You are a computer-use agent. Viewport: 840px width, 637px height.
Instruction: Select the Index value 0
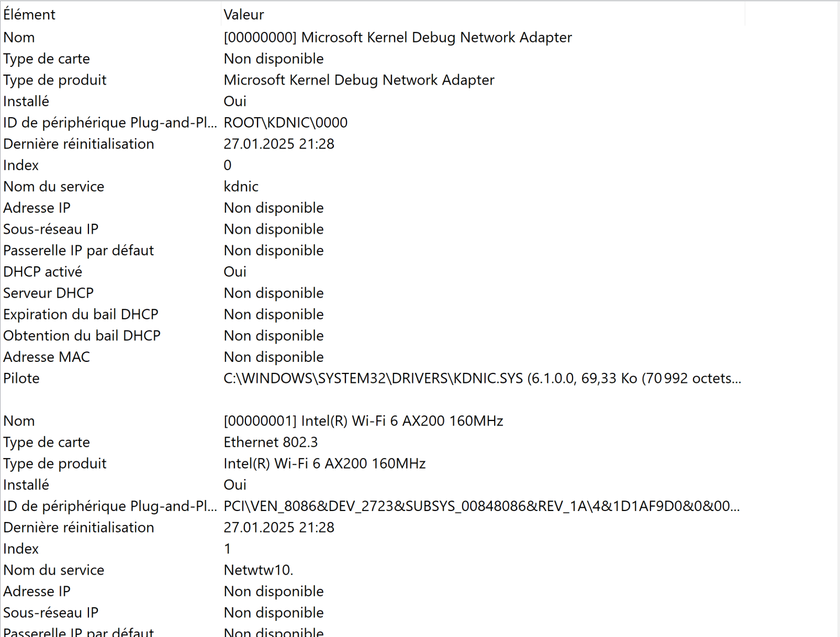pos(228,165)
